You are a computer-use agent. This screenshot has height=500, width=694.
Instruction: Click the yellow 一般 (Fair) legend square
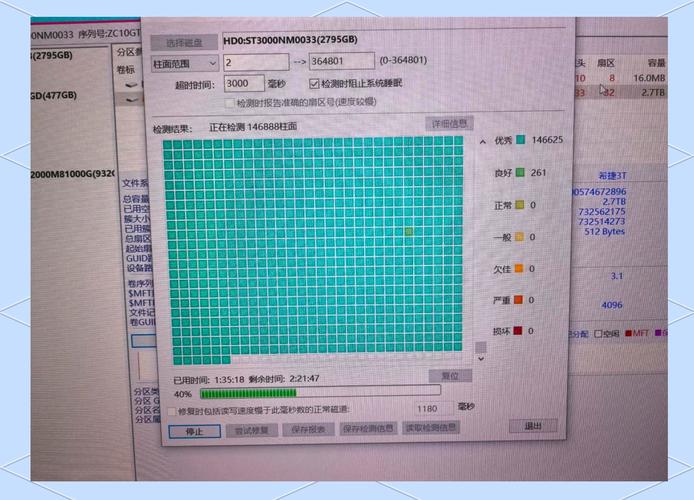pyautogui.click(x=520, y=237)
